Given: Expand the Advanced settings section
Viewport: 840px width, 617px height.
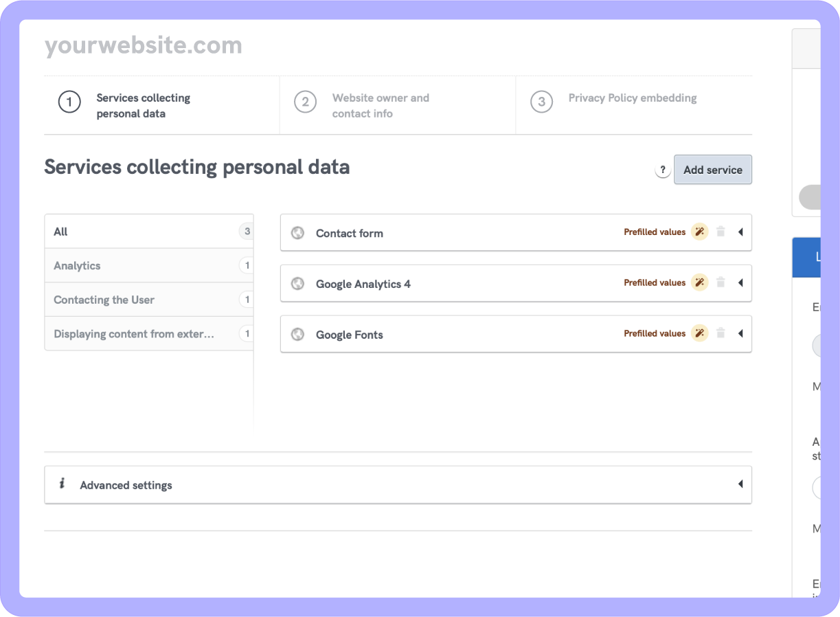Looking at the screenshot, I should (740, 484).
